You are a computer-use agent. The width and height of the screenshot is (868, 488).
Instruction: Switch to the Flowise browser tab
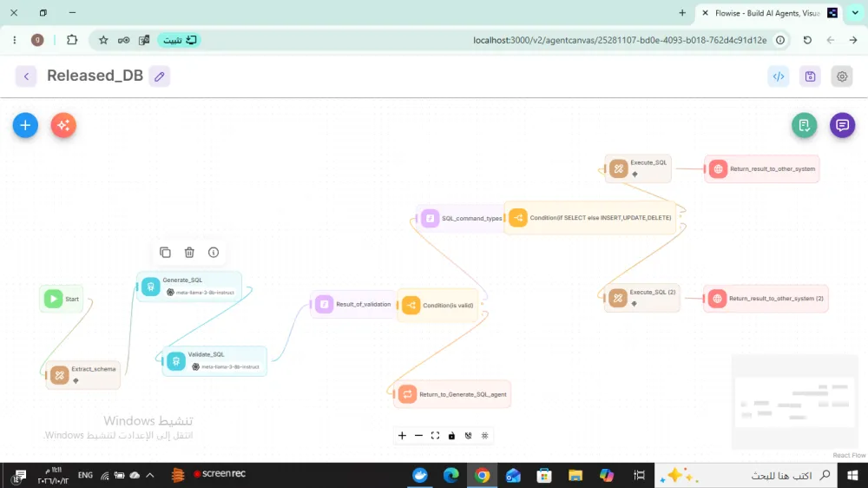pos(767,13)
